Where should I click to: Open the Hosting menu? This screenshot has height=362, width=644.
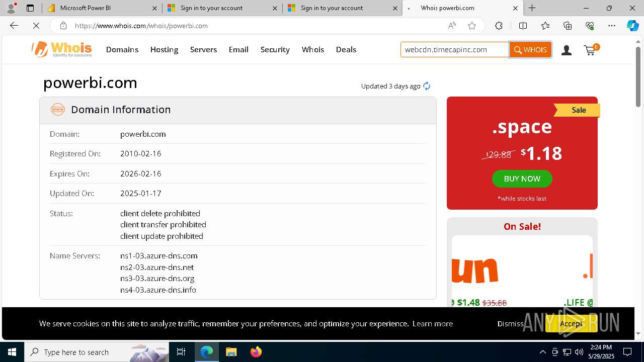click(164, 49)
